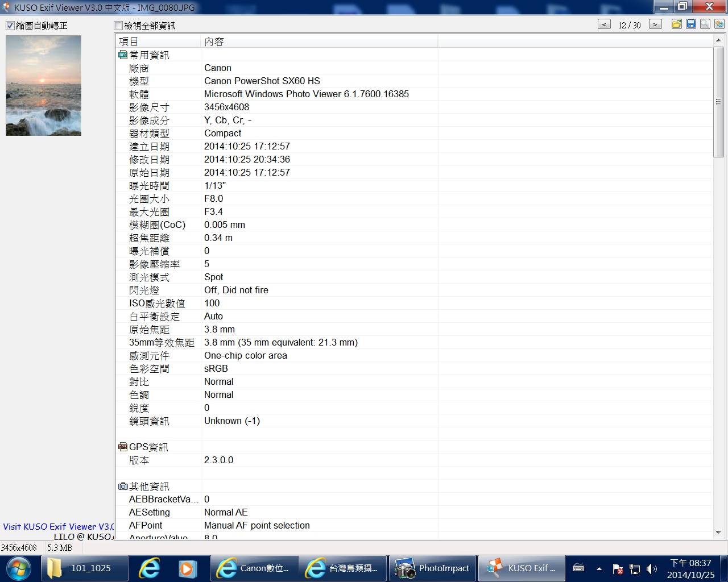Select the AEBBracketVa... row label

tap(164, 499)
